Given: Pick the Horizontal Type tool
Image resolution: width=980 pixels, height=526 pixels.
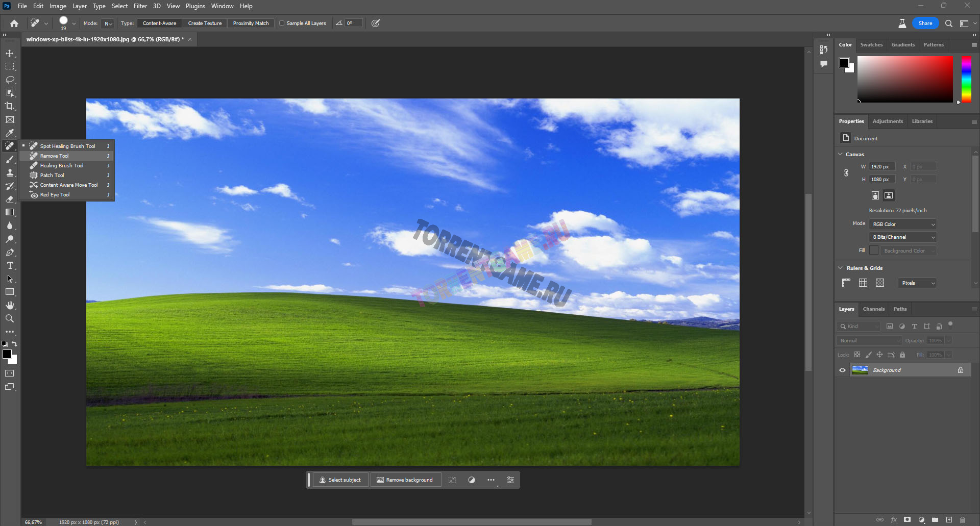Looking at the screenshot, I should pyautogui.click(x=10, y=265).
